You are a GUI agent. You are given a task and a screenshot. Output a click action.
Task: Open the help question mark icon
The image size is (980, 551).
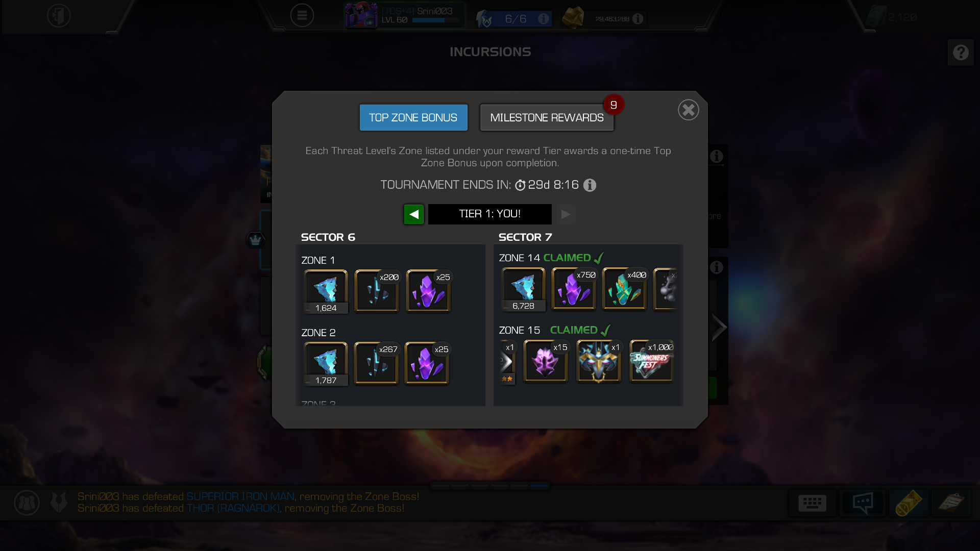click(x=961, y=52)
